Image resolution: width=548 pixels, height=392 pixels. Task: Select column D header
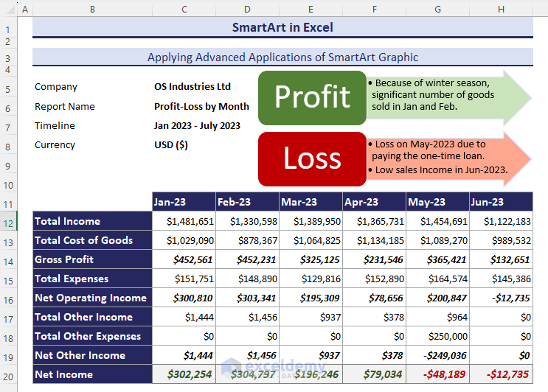pyautogui.click(x=247, y=10)
